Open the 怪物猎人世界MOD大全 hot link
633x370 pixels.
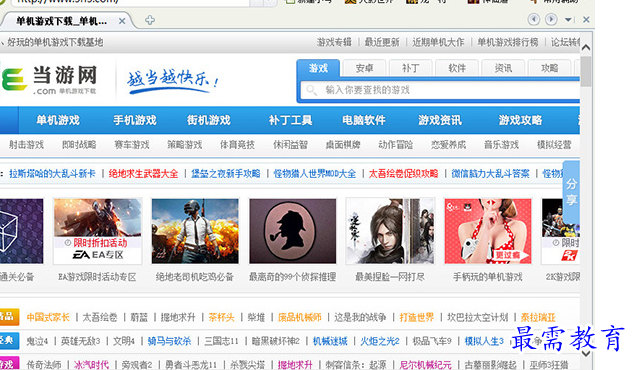[314, 174]
